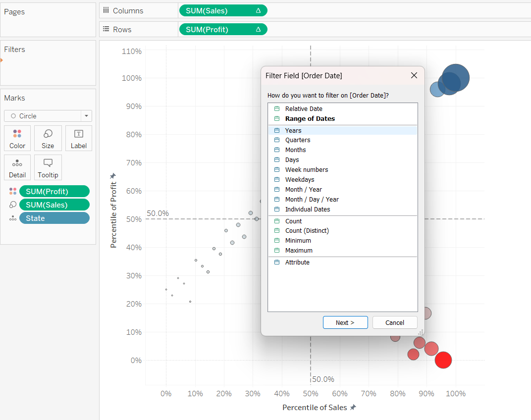Click the Next button in dialog
The image size is (531, 420).
(345, 322)
